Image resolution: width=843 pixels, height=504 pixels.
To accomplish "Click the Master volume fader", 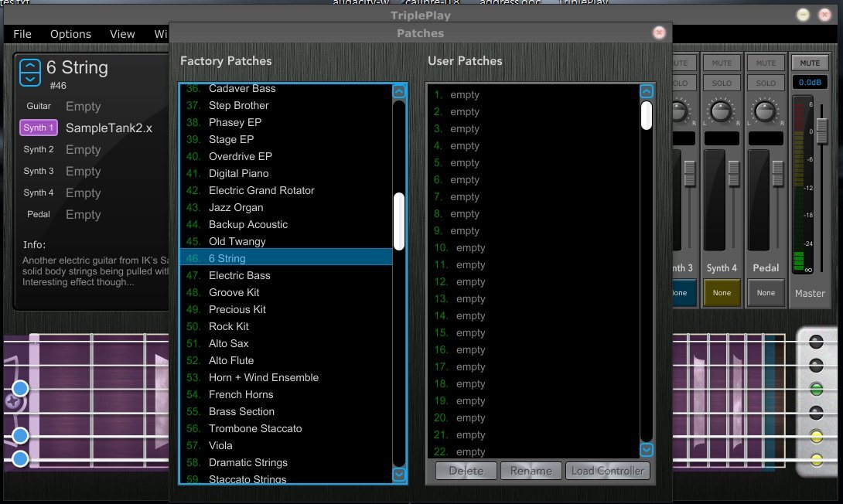I will 821,130.
